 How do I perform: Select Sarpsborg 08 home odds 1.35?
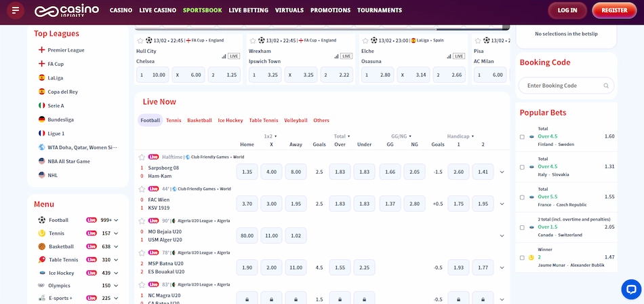[x=247, y=172]
